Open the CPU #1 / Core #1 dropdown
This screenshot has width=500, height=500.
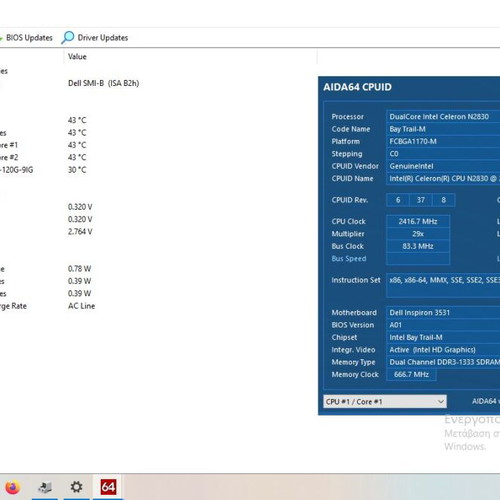pos(385,402)
